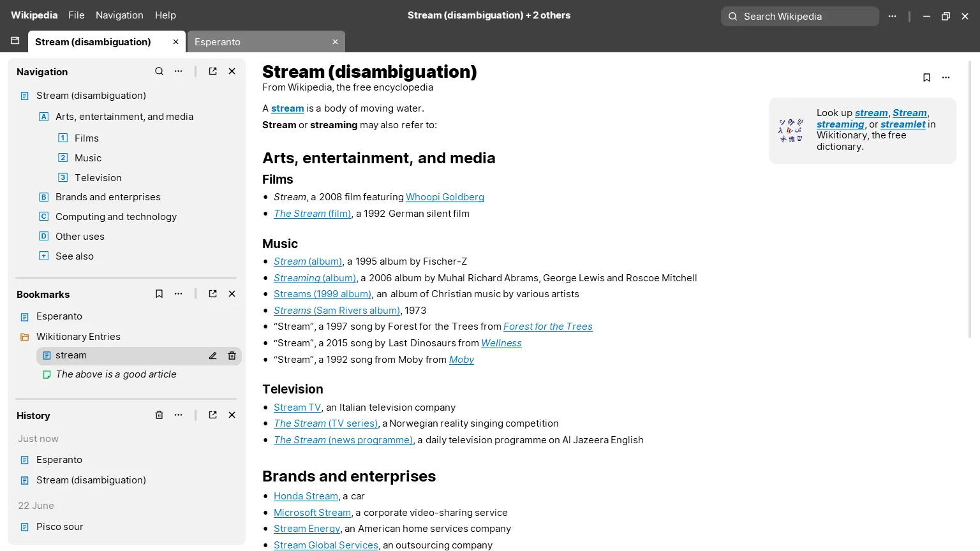Open search within the Navigation panel

tap(159, 71)
